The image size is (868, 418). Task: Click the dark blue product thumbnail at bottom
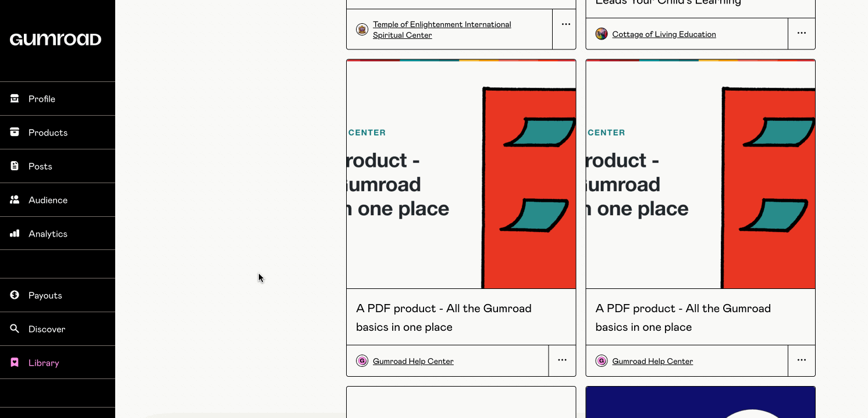tap(700, 402)
